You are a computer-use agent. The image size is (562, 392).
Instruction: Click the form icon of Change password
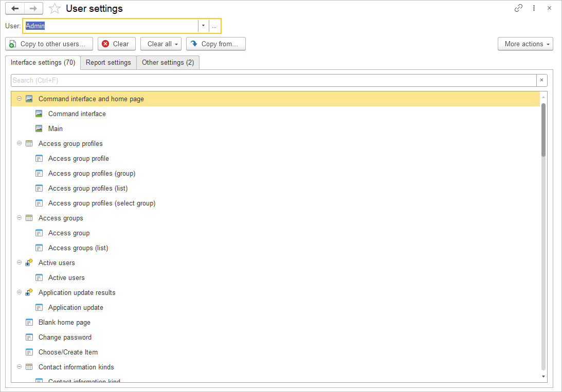[29, 337]
